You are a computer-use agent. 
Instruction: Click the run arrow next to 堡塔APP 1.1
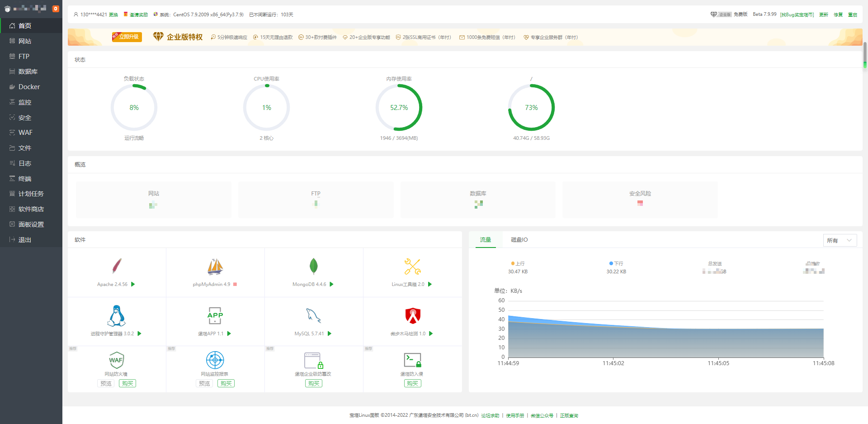pyautogui.click(x=229, y=333)
